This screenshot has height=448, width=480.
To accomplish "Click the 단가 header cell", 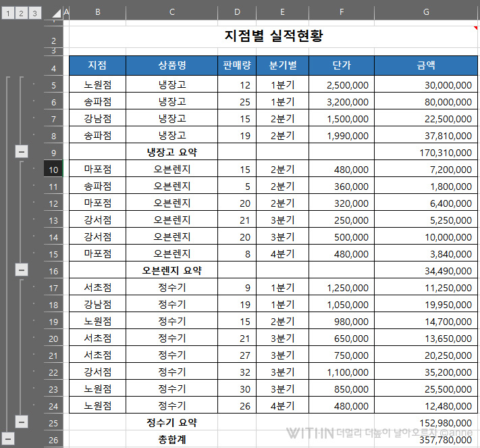I will tap(342, 66).
